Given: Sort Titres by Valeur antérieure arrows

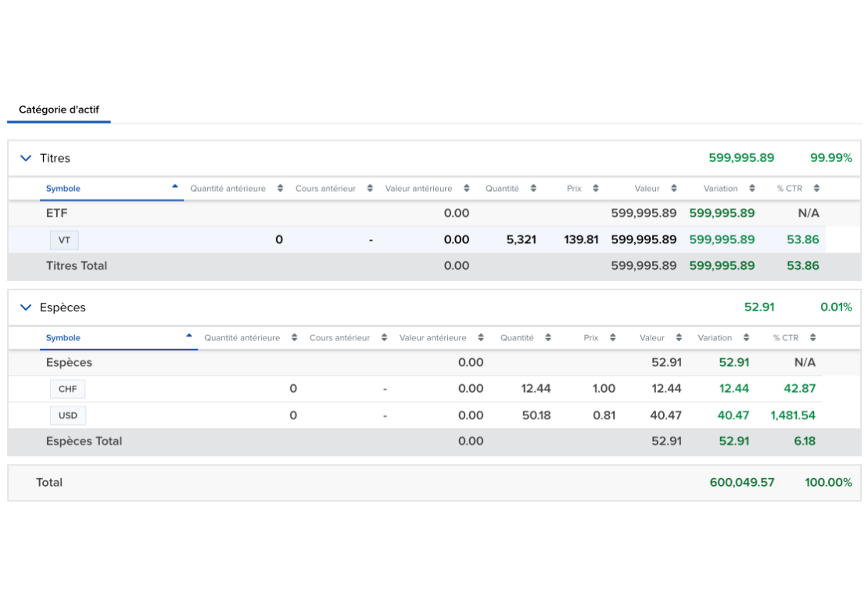Looking at the screenshot, I should point(467,189).
